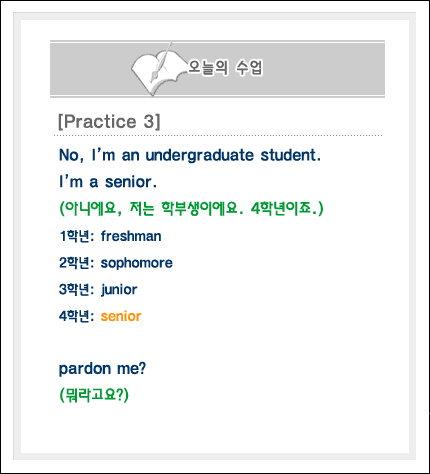Click the 4학년 label
The width and height of the screenshot is (430, 474).
[76, 316]
